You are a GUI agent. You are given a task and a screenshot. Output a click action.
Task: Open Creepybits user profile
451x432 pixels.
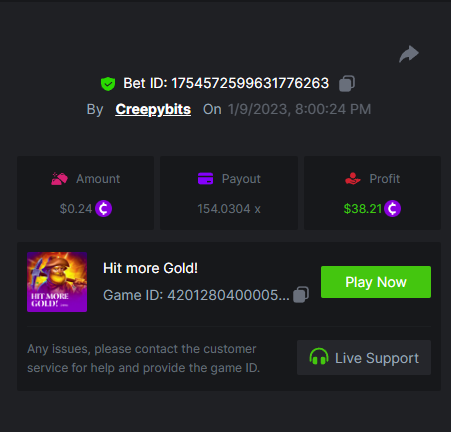(x=153, y=109)
